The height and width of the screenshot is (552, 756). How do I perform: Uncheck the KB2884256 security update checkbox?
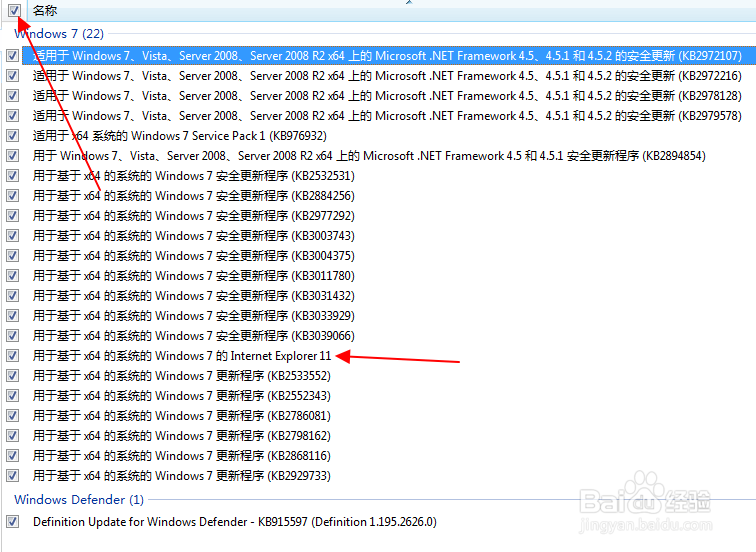coord(13,196)
